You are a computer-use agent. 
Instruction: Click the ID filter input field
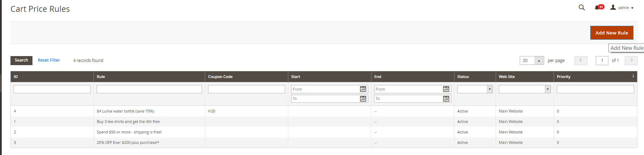(52, 89)
